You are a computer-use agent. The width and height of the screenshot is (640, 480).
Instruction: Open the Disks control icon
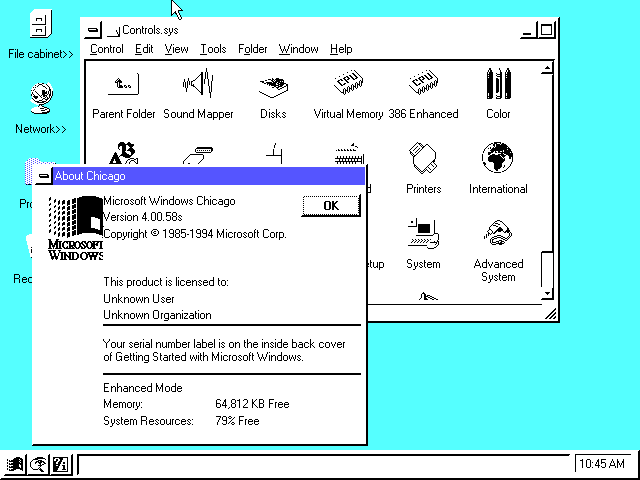273,86
